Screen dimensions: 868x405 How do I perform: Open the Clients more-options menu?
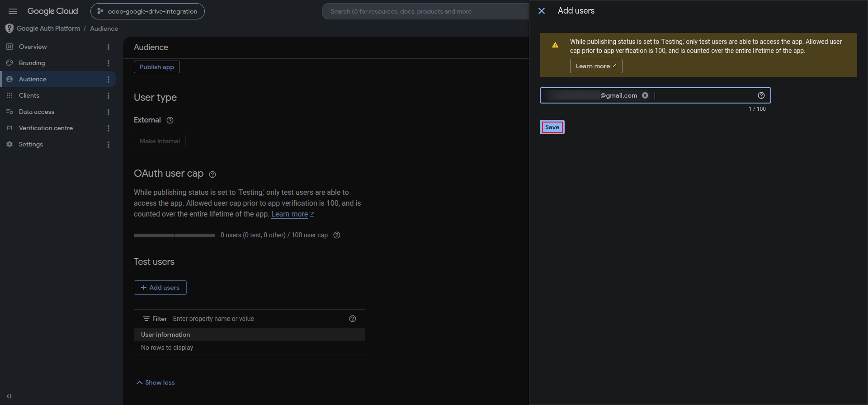[108, 96]
